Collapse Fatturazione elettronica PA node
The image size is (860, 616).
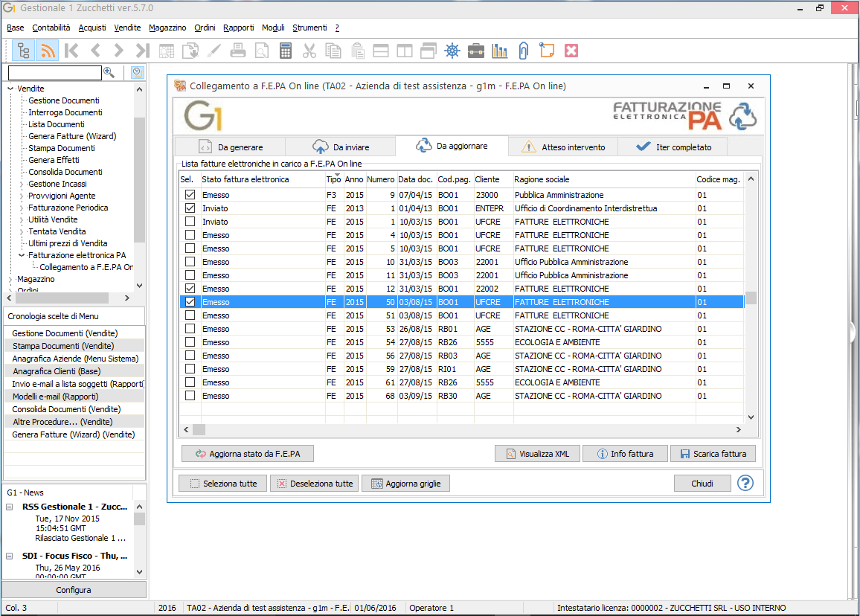click(x=22, y=255)
